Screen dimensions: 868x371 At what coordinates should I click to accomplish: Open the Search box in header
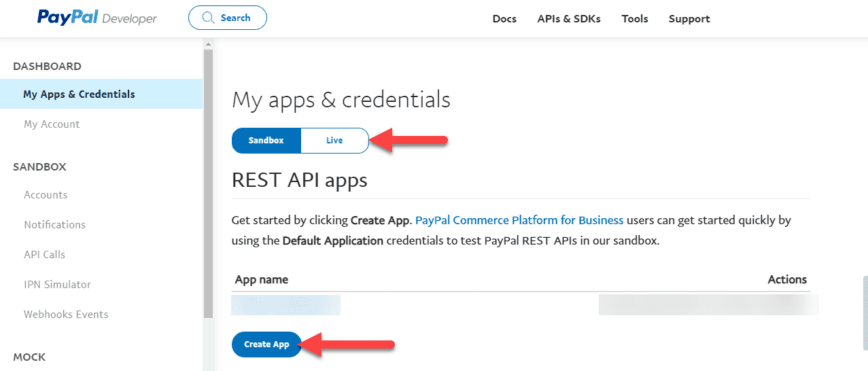[227, 18]
